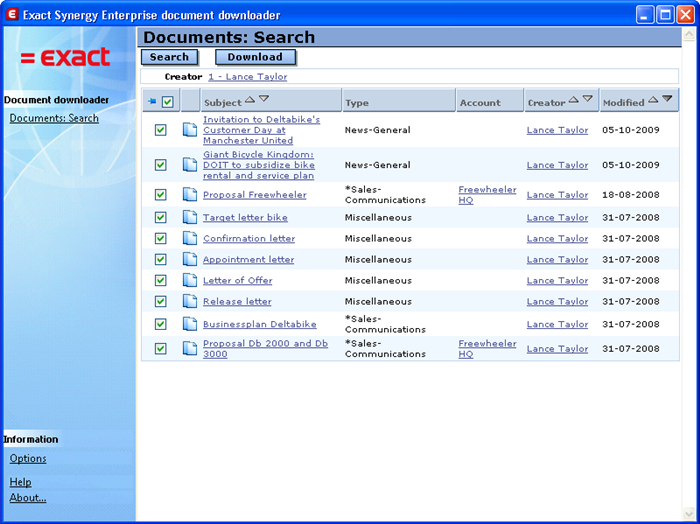Uncheck the Proposal Freewheeler checkbox
Image resolution: width=700 pixels, height=524 pixels.
(161, 195)
